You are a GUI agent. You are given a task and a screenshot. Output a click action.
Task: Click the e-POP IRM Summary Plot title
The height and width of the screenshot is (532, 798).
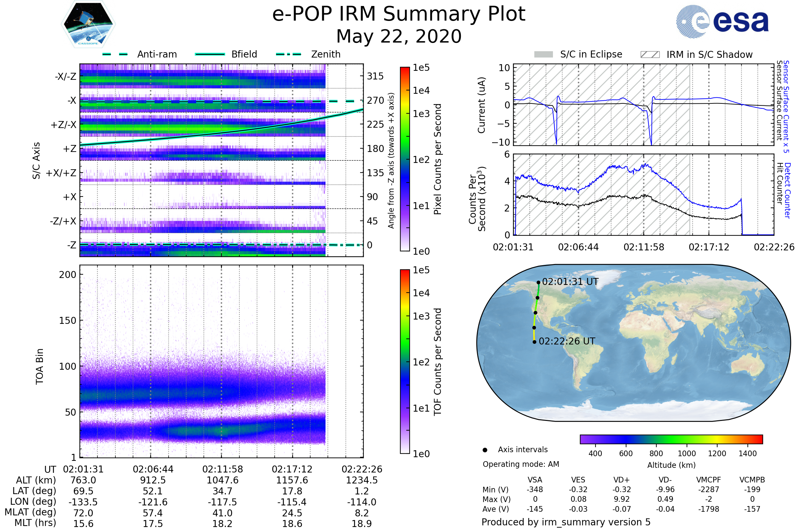[x=399, y=14]
